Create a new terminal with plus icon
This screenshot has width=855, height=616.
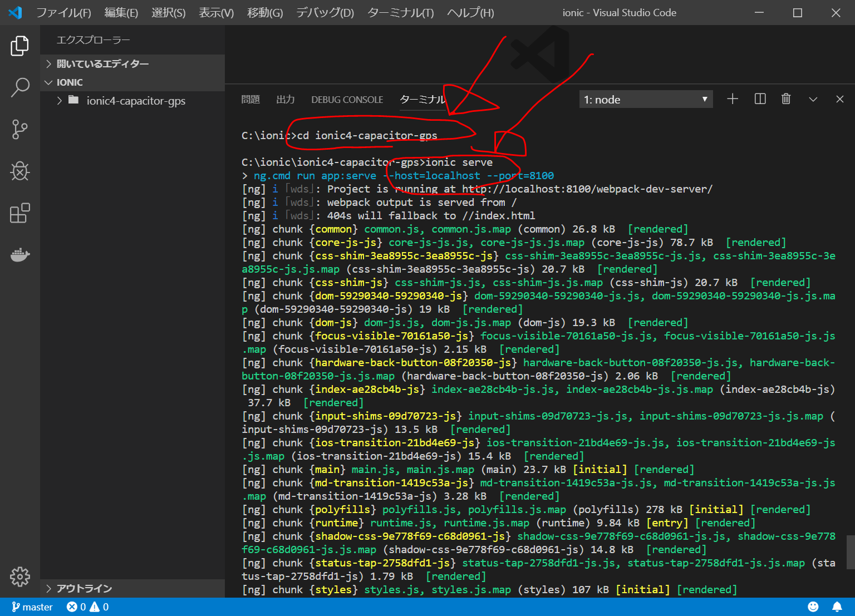point(733,99)
